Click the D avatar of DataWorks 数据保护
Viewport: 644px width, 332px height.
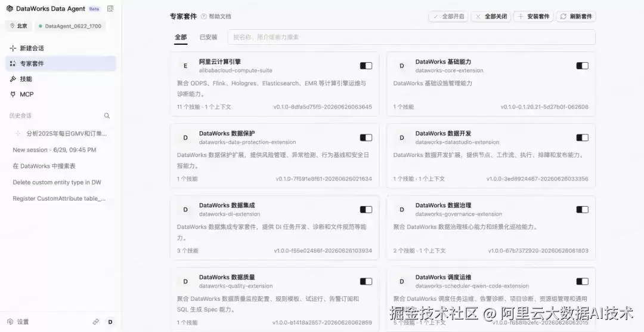pyautogui.click(x=185, y=137)
